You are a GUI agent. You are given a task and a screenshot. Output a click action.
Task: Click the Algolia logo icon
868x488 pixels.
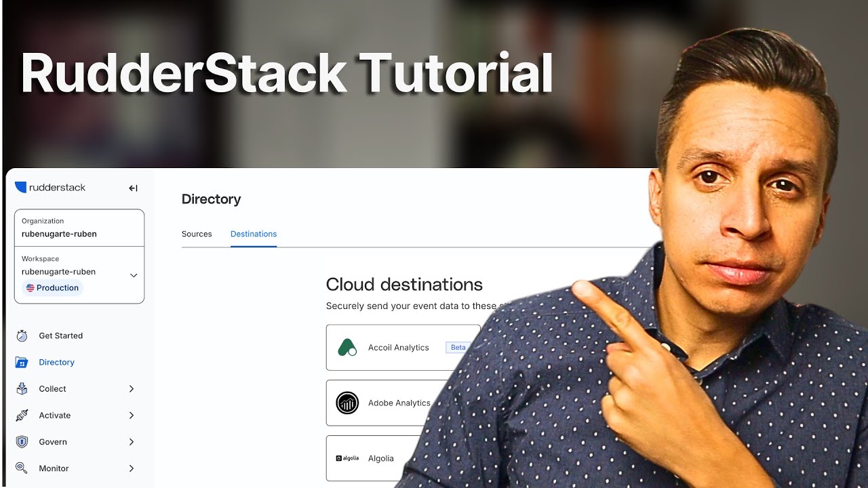point(347,458)
